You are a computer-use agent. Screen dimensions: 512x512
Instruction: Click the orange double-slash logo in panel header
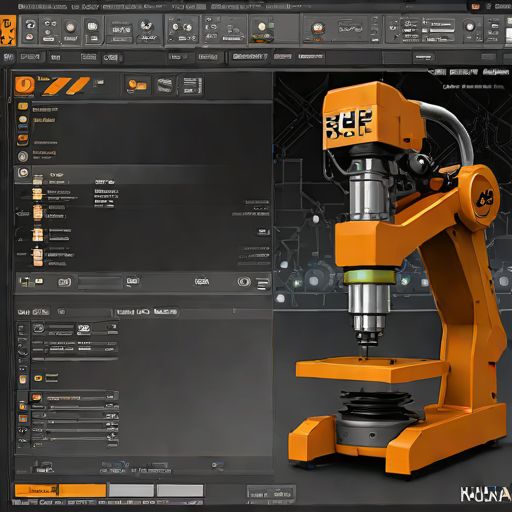tap(67, 86)
